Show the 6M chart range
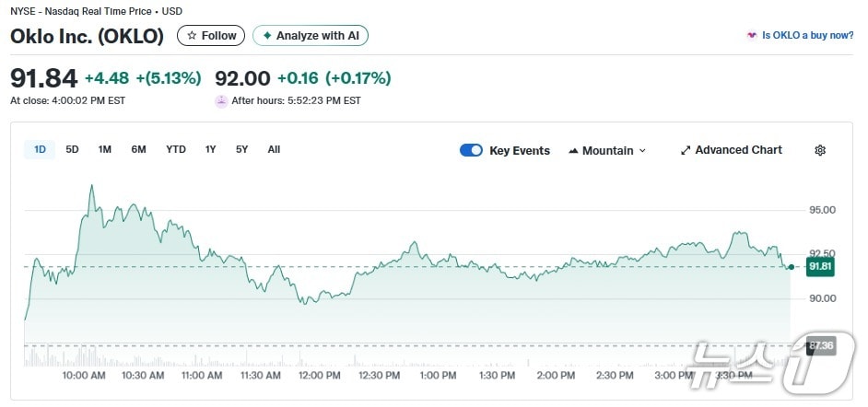868x407 pixels. tap(138, 149)
